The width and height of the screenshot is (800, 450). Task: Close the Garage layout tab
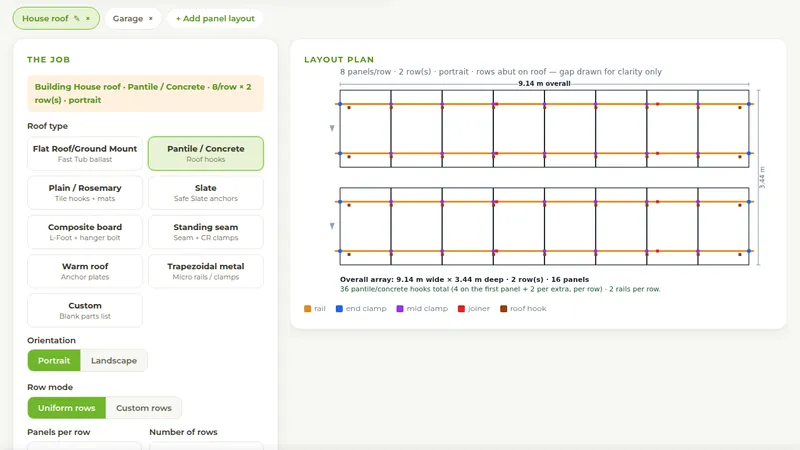(151, 18)
